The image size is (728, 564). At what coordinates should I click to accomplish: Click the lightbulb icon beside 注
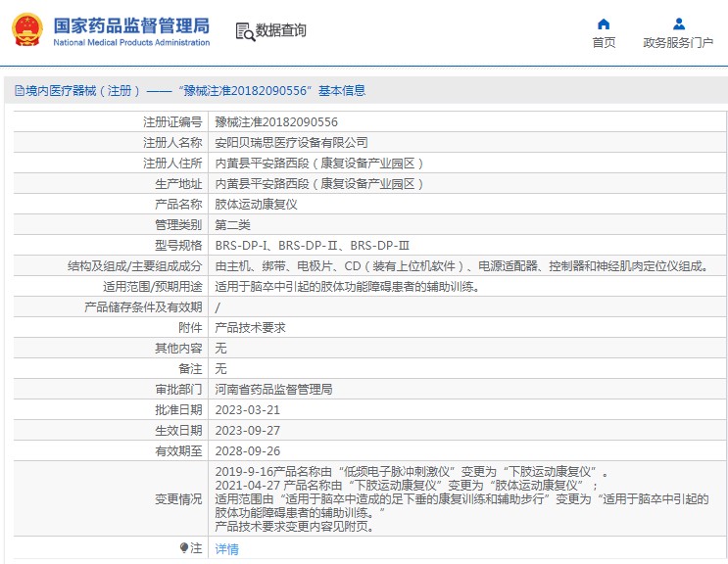(x=184, y=548)
